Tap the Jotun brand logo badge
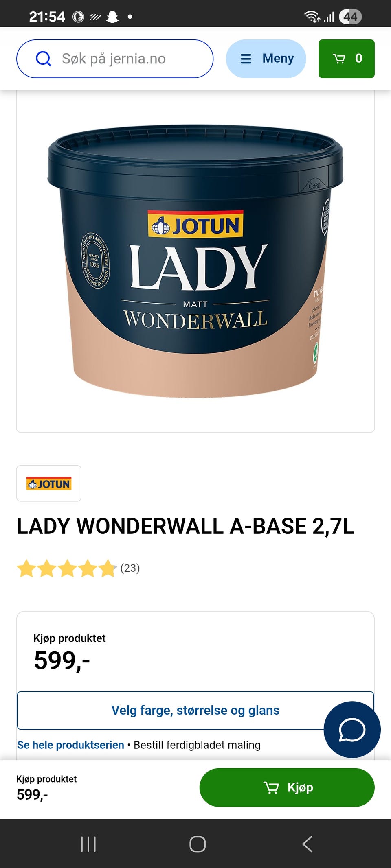This screenshot has height=868, width=391. [49, 483]
